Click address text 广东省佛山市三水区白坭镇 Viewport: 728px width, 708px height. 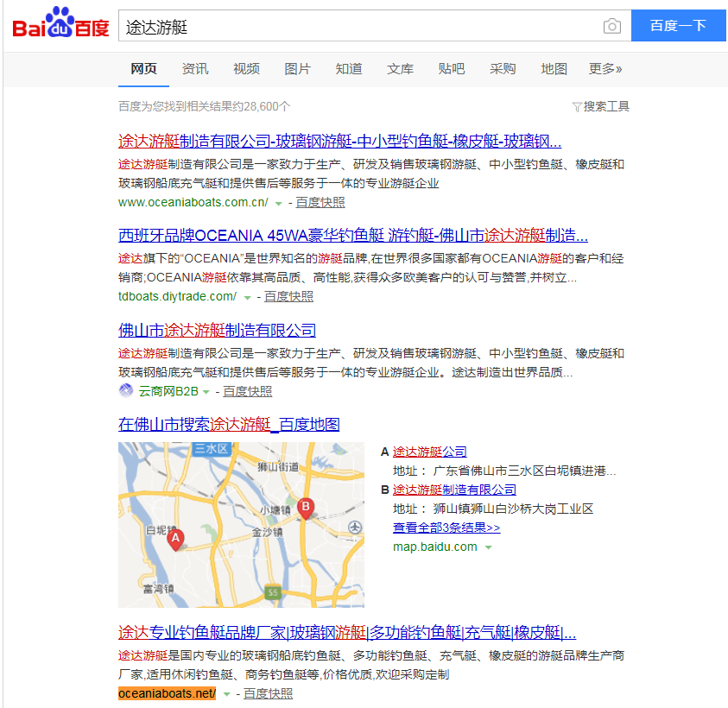[525, 471]
